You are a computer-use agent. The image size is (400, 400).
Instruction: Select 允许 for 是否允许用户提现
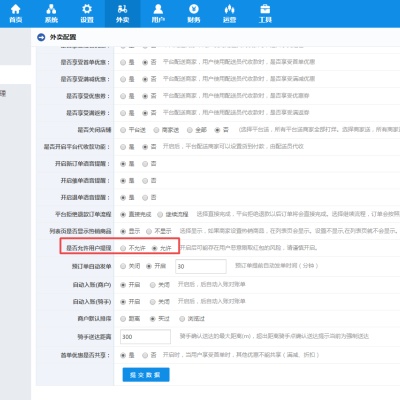(x=154, y=248)
